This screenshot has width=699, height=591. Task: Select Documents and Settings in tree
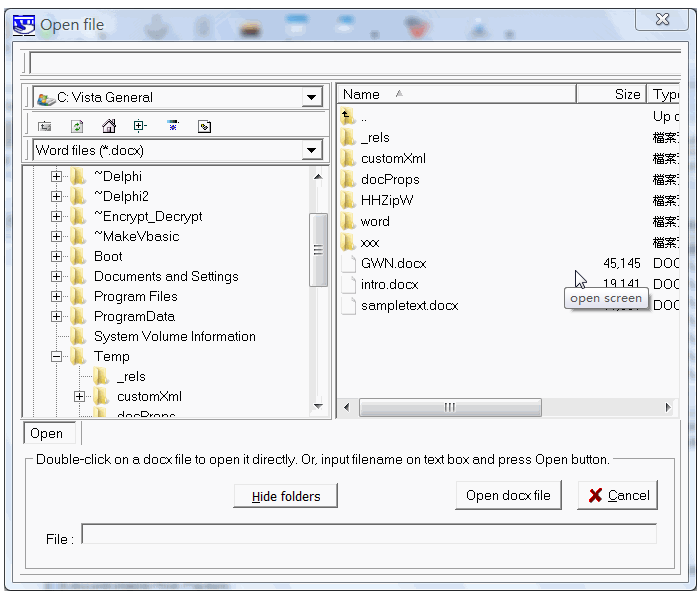166,276
